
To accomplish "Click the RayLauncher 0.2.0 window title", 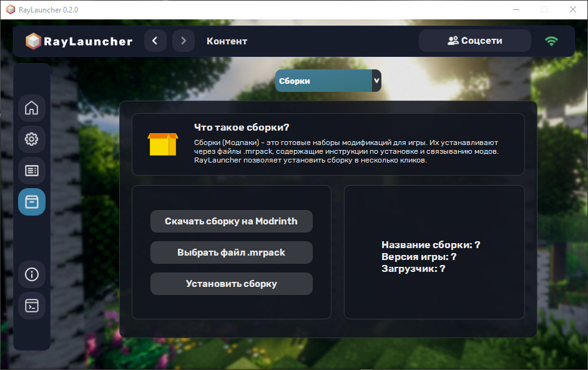I will [48, 10].
